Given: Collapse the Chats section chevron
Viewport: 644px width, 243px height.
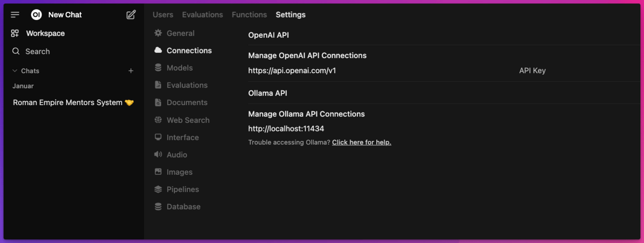Looking at the screenshot, I should [x=15, y=71].
